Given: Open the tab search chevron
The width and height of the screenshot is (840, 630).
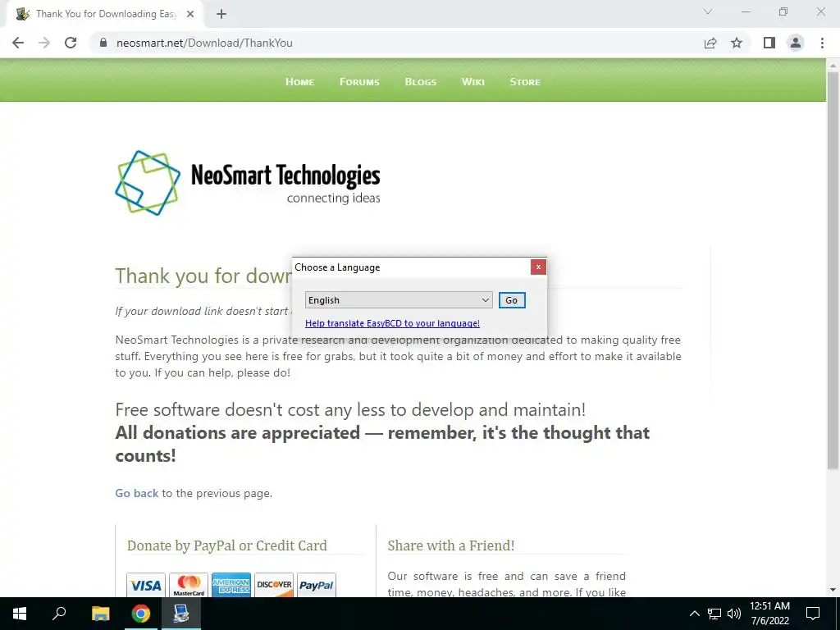Looking at the screenshot, I should 708,11.
